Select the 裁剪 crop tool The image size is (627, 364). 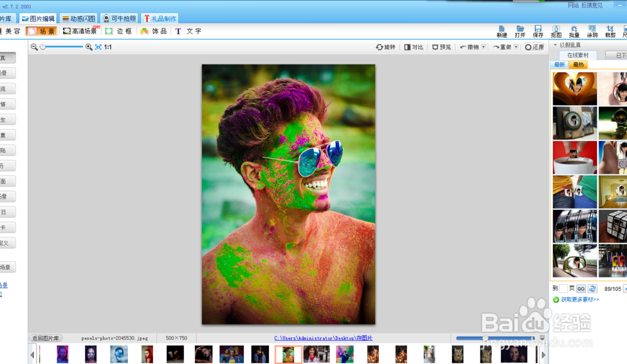click(610, 31)
